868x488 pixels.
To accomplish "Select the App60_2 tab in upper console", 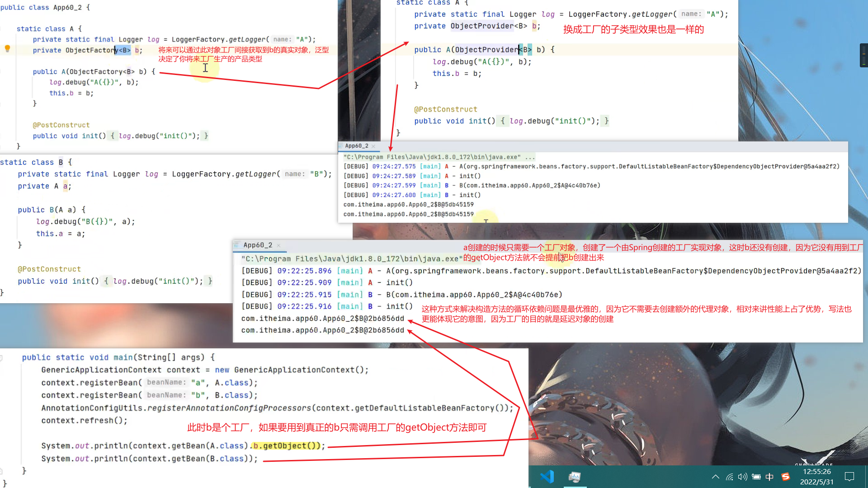I will (356, 146).
